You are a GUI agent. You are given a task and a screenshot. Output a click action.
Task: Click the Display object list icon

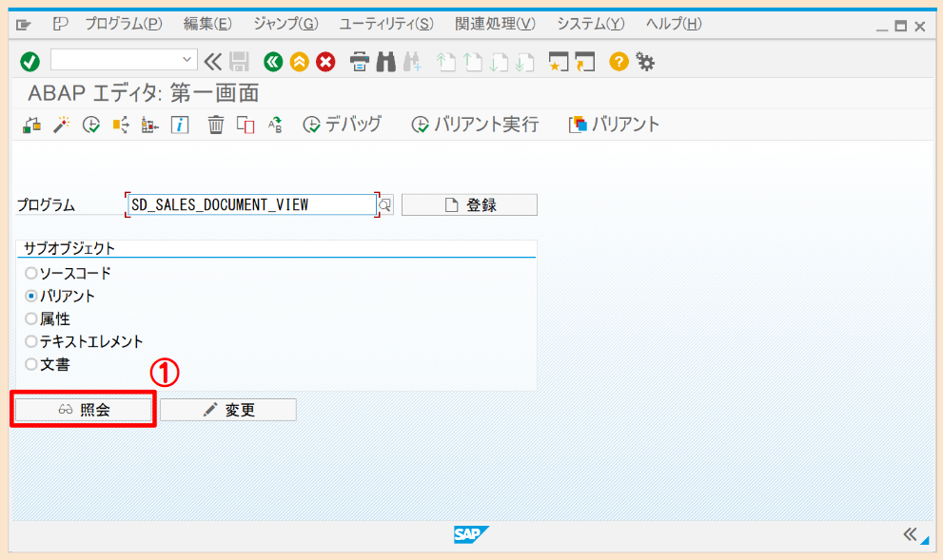149,125
